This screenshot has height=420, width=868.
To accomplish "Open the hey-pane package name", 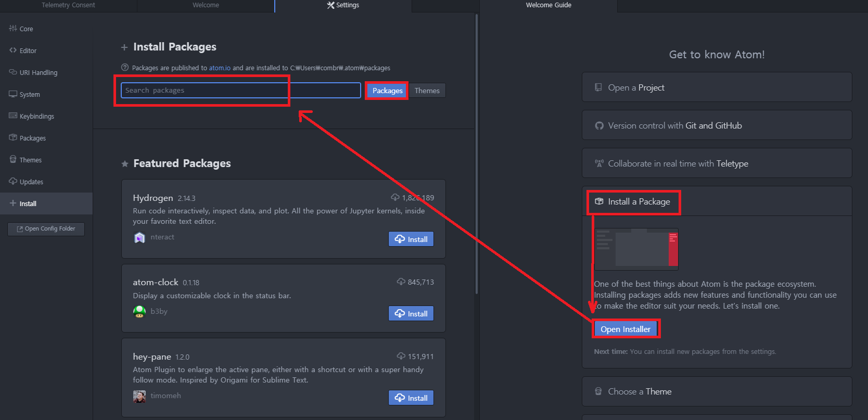I will (152, 357).
